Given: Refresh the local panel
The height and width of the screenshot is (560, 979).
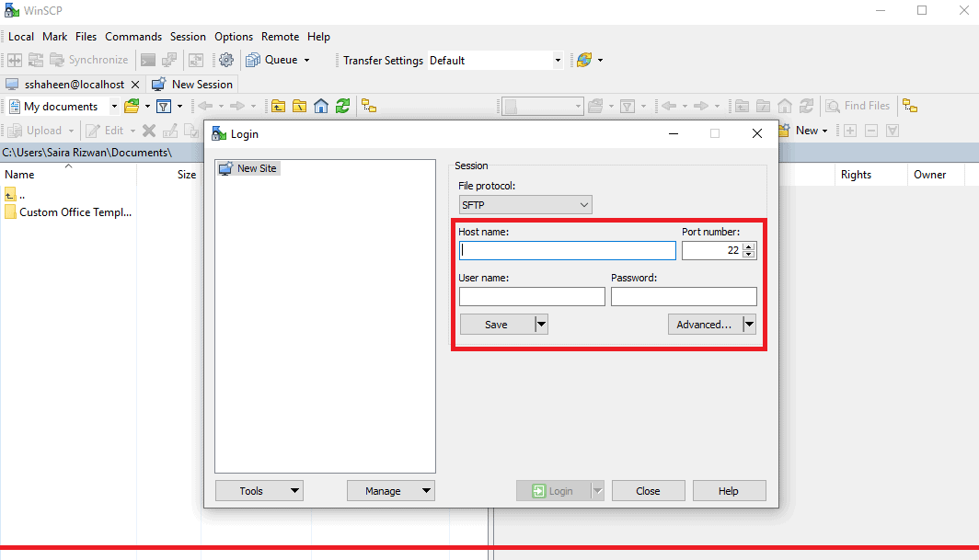Looking at the screenshot, I should [342, 106].
